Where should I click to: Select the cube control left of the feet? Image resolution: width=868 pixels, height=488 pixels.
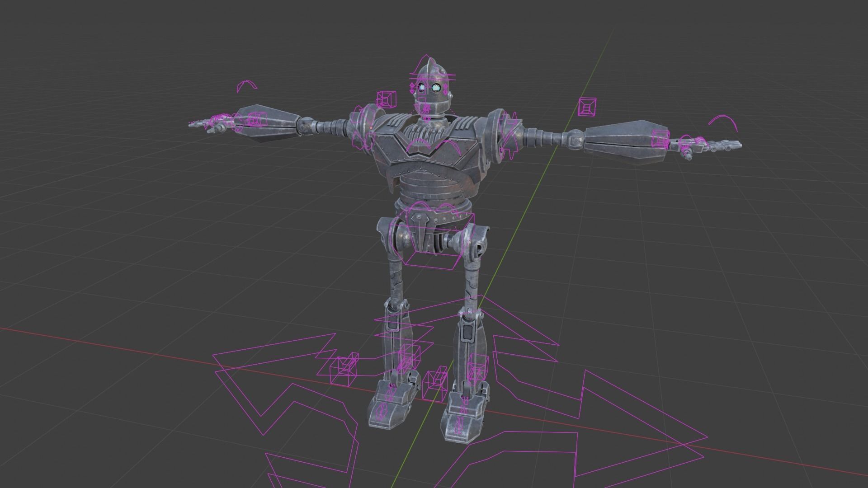pos(344,369)
